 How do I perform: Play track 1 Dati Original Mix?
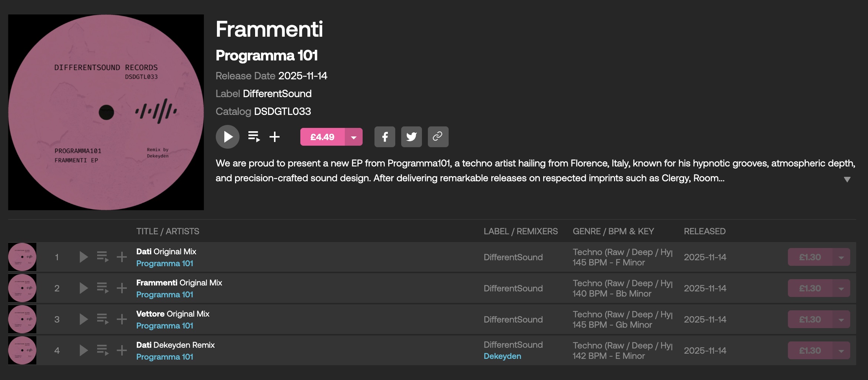click(x=83, y=257)
